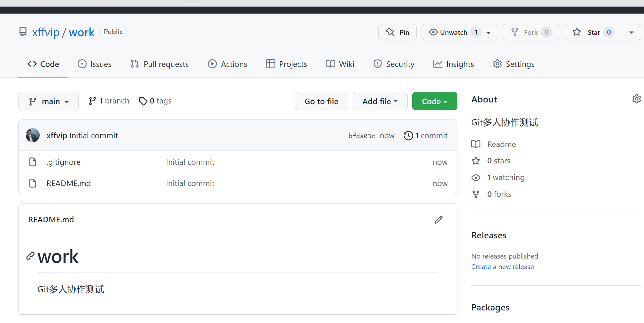This screenshot has width=644, height=323.
Task: Click the fork icon beside 0 forks
Action: (x=476, y=194)
